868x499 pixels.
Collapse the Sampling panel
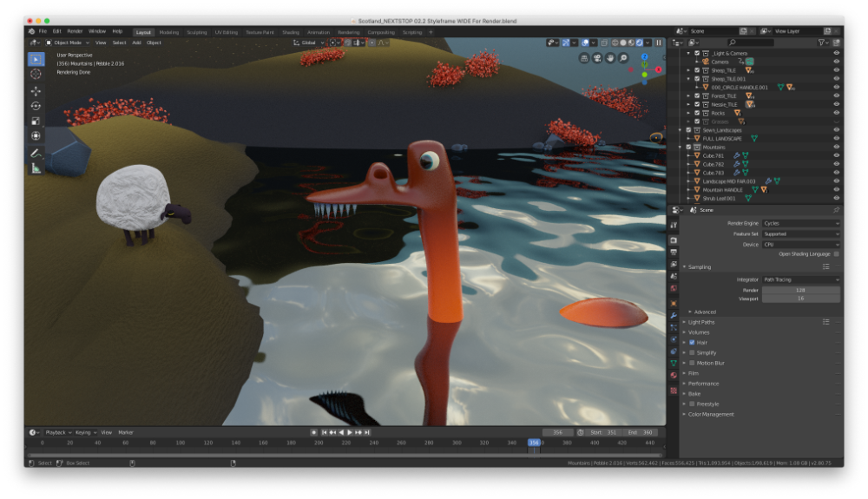685,267
